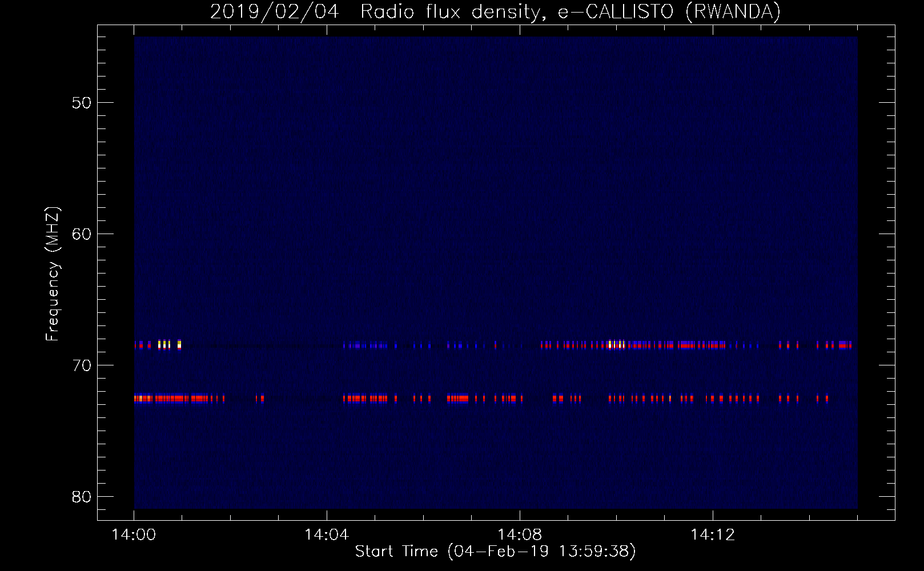The image size is (924, 571).
Task: Click the time tick label '14:12'
Action: [713, 534]
